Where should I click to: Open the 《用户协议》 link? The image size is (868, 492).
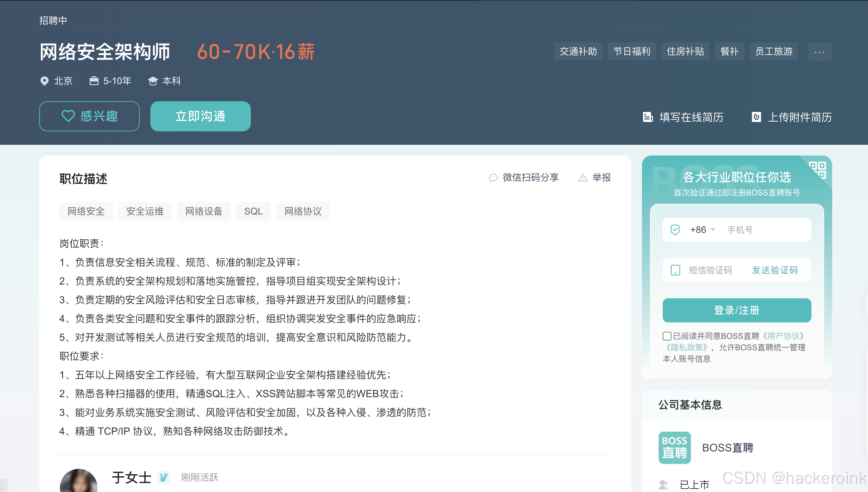[784, 336]
